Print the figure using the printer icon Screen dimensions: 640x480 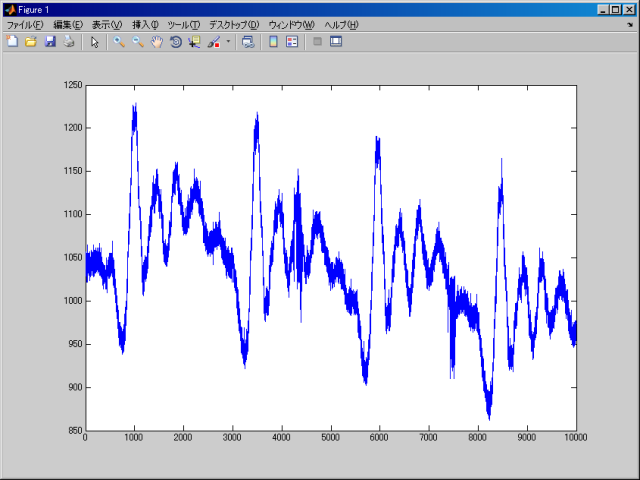[x=68, y=42]
